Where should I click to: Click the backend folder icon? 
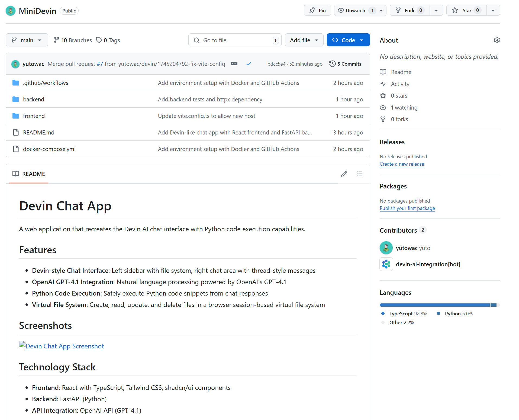tap(16, 100)
